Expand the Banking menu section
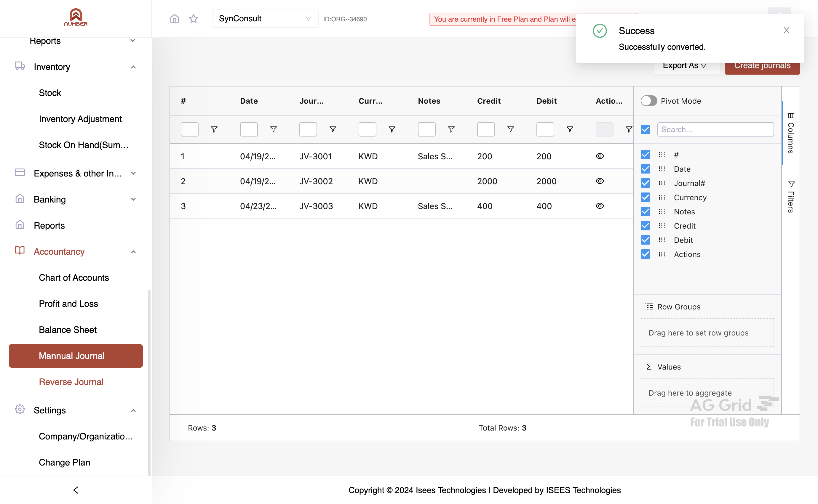 coord(133,199)
